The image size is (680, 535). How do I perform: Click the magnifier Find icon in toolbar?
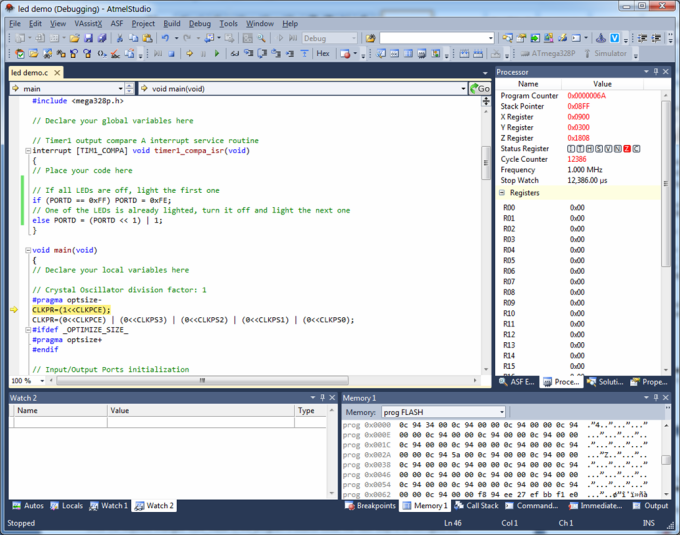point(261,38)
